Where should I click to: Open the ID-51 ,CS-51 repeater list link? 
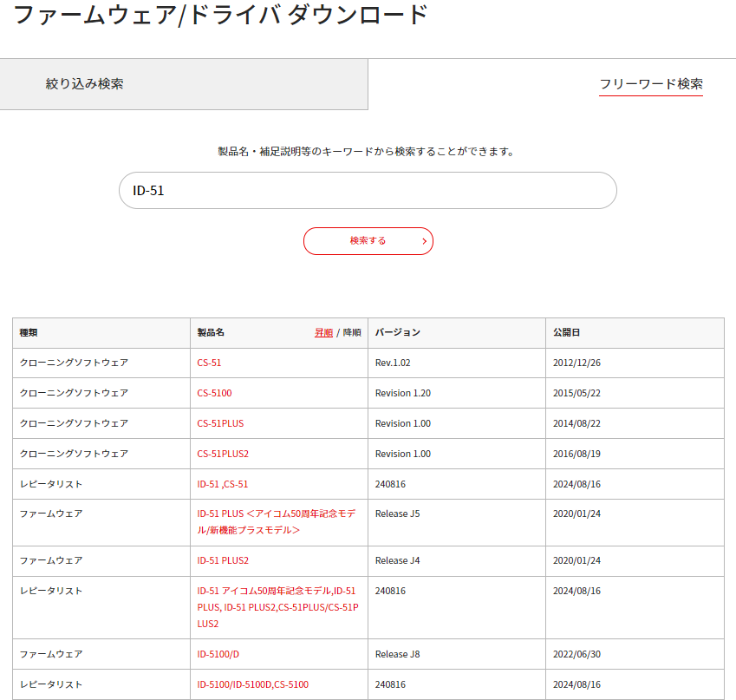point(223,484)
